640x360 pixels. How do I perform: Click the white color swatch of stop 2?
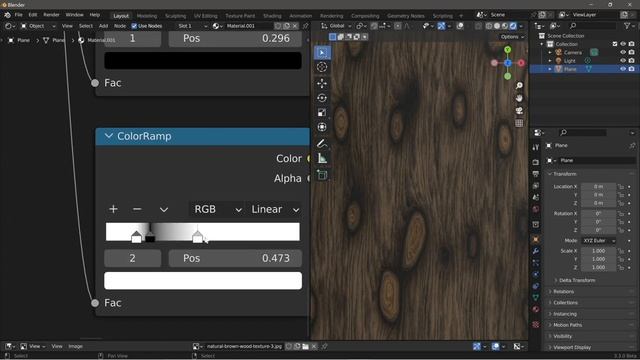(203, 281)
